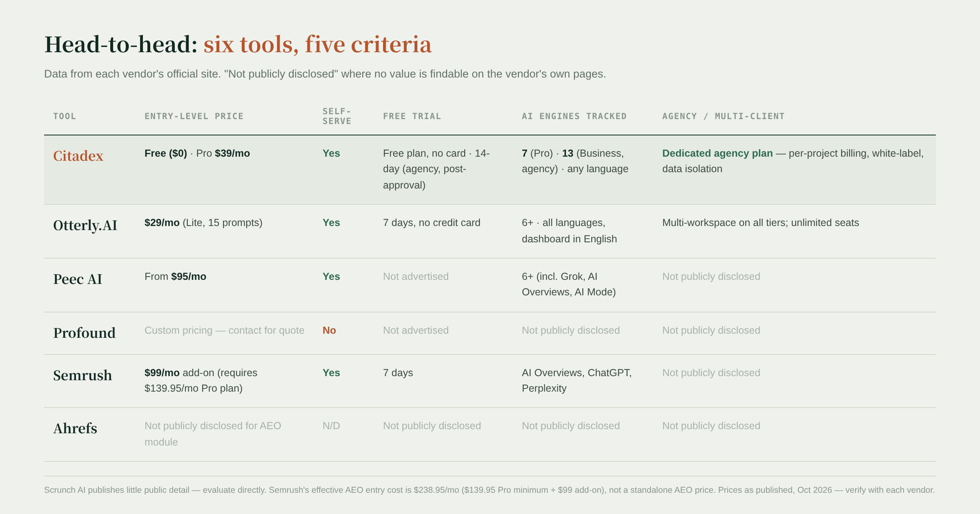Screen dimensions: 980x514
Task: Click the SELF-SERVE column header
Action: pyautogui.click(x=337, y=116)
